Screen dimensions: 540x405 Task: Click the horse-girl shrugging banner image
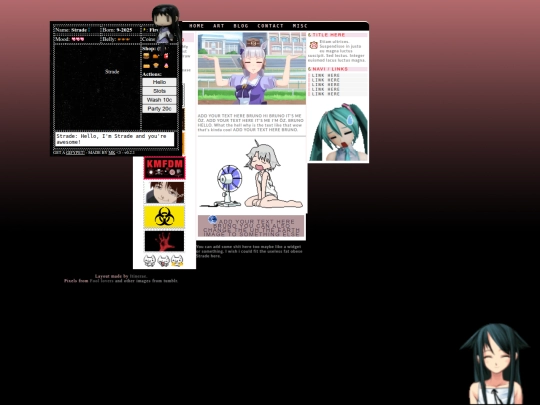coord(252,69)
